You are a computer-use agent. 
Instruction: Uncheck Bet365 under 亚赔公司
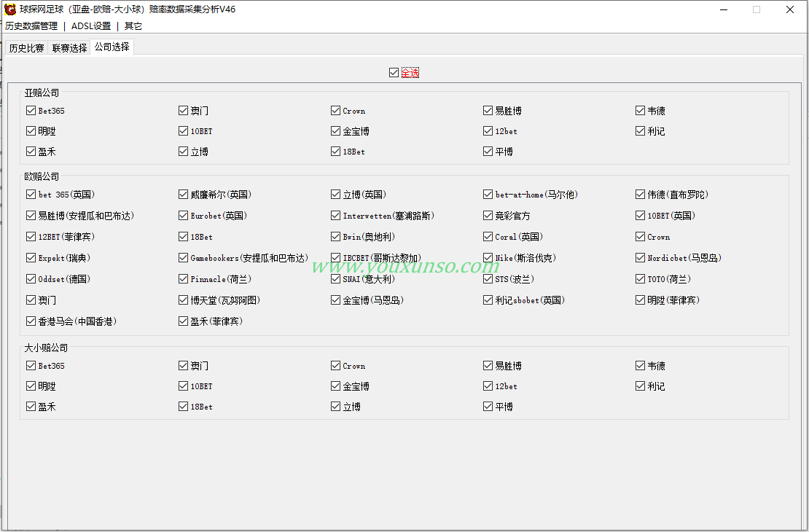tap(31, 111)
